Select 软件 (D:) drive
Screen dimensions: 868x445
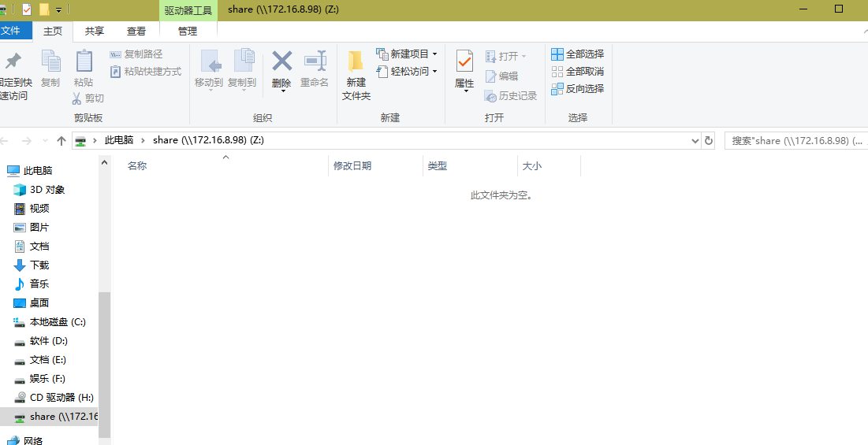49,341
